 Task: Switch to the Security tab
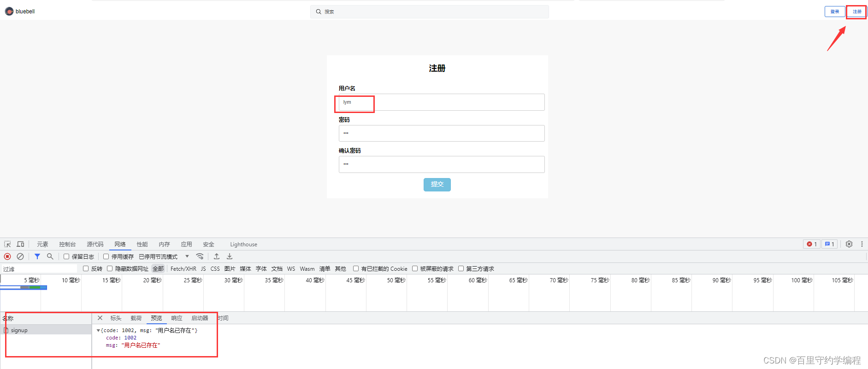209,244
